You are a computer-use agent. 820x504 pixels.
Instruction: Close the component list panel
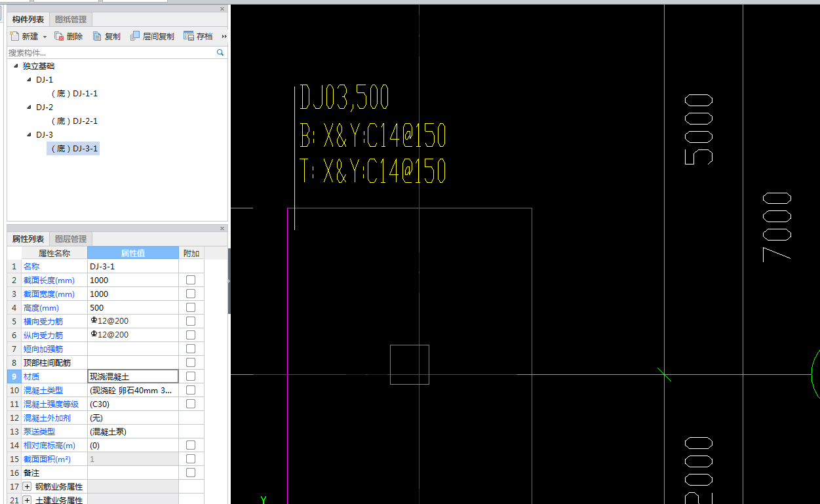(x=222, y=9)
